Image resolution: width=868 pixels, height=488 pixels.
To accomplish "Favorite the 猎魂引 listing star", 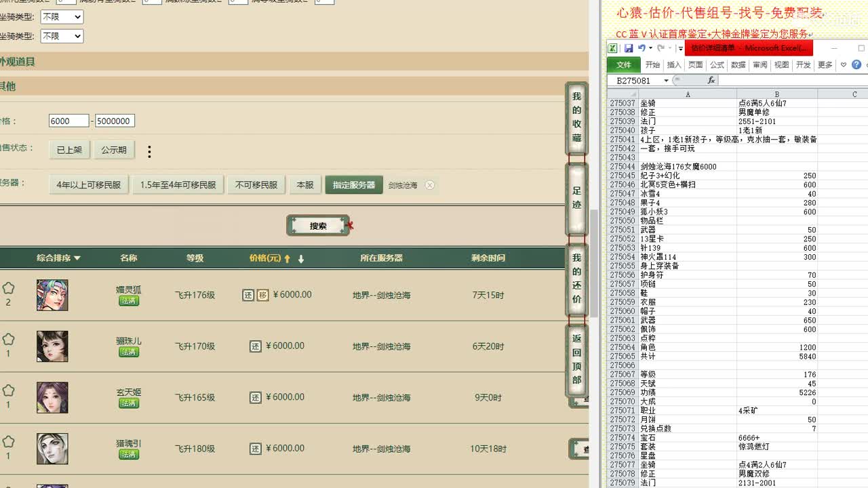I will click(x=8, y=442).
